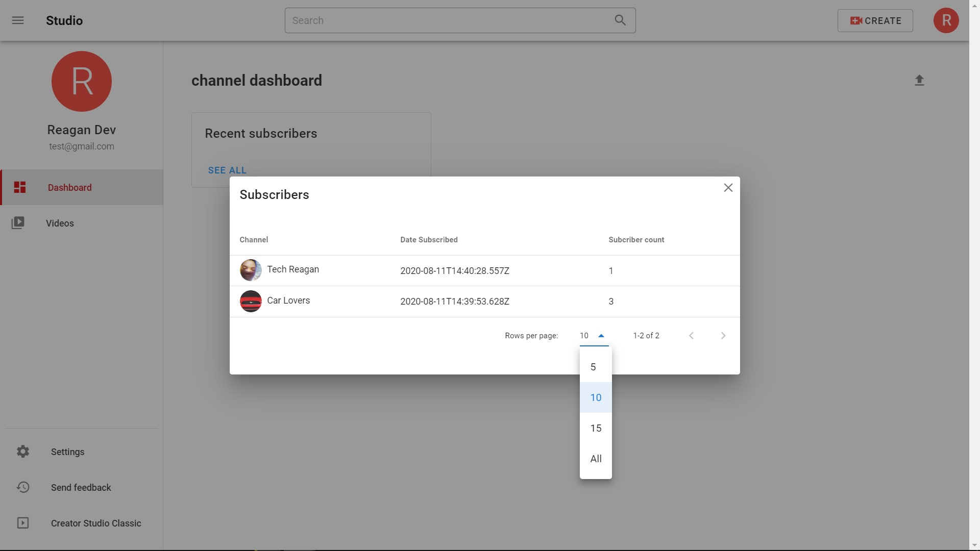Click the upload arrow icon
Screen dimensions: 980x551
[919, 81]
